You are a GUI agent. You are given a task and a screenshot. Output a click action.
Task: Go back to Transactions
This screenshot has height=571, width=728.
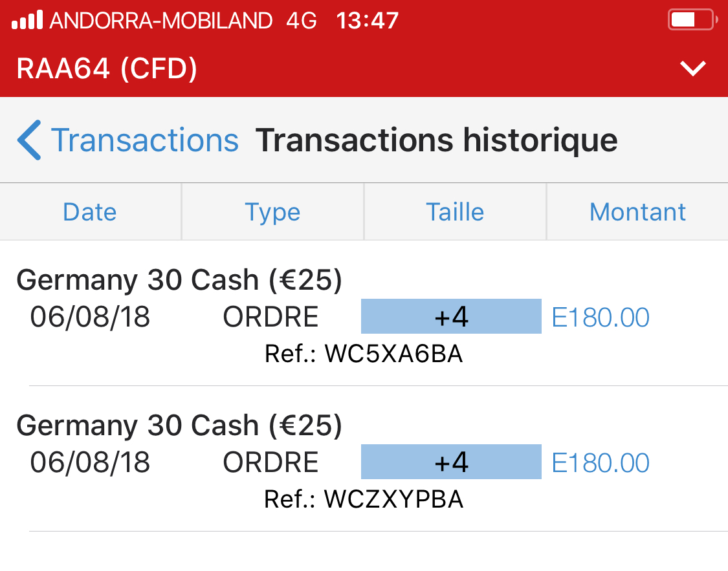click(144, 140)
